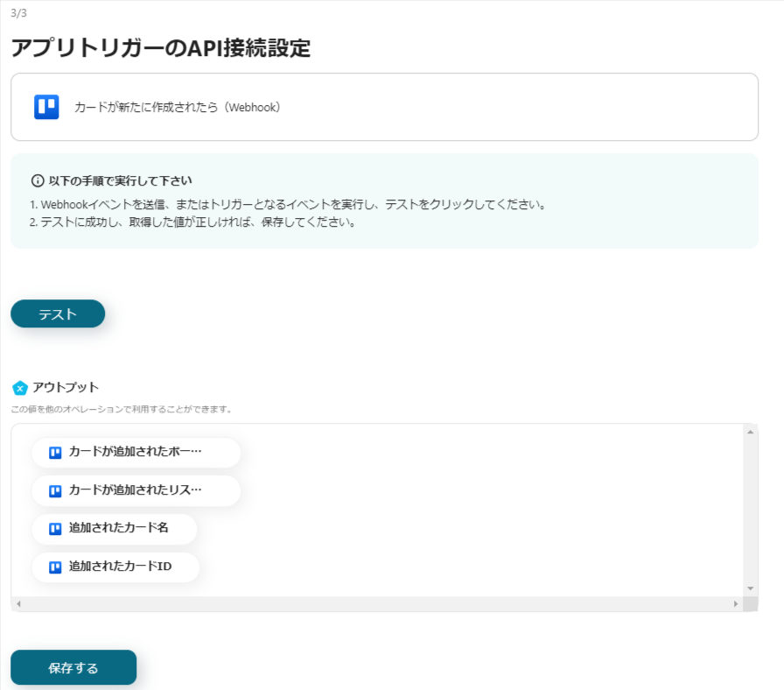The height and width of the screenshot is (690, 784).
Task: Click the 保存する button
Action: [73, 667]
